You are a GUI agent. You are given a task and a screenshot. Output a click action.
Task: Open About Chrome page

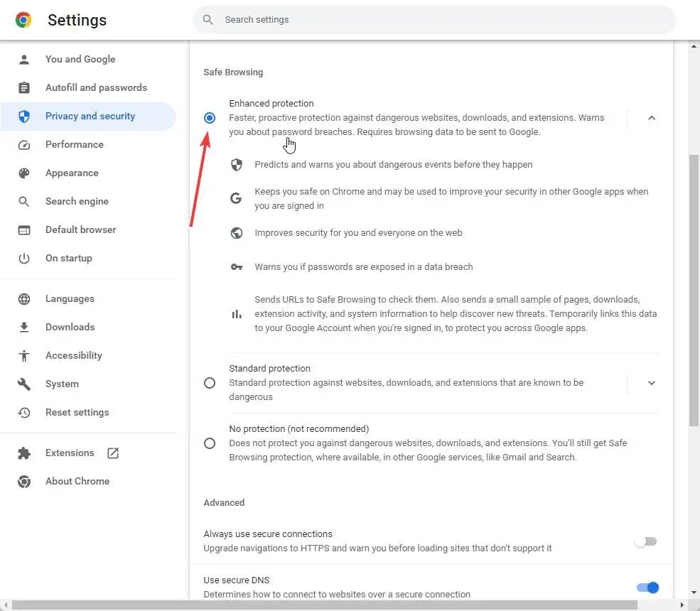point(88,482)
